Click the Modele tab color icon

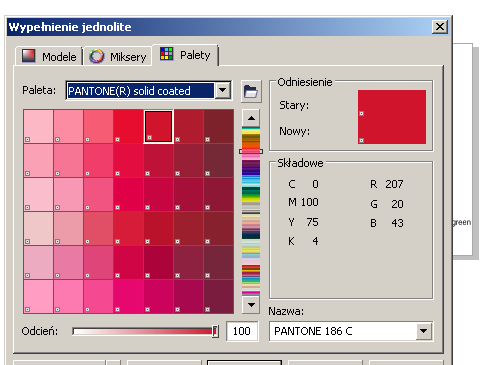click(x=29, y=56)
